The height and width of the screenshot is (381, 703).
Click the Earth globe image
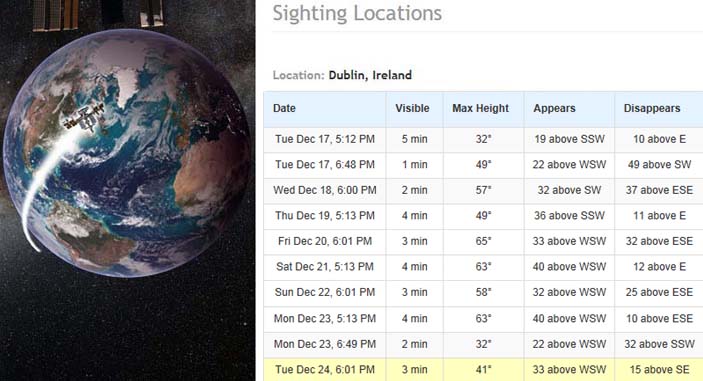(x=127, y=152)
